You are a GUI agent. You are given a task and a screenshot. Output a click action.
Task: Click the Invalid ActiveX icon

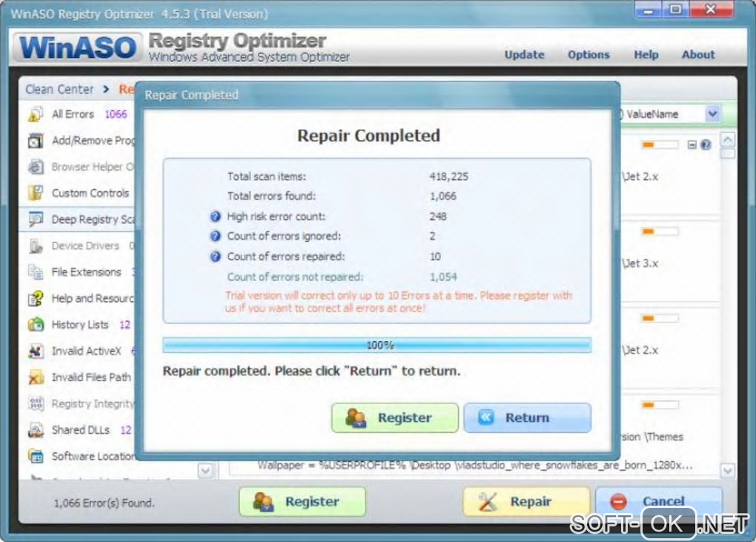36,351
